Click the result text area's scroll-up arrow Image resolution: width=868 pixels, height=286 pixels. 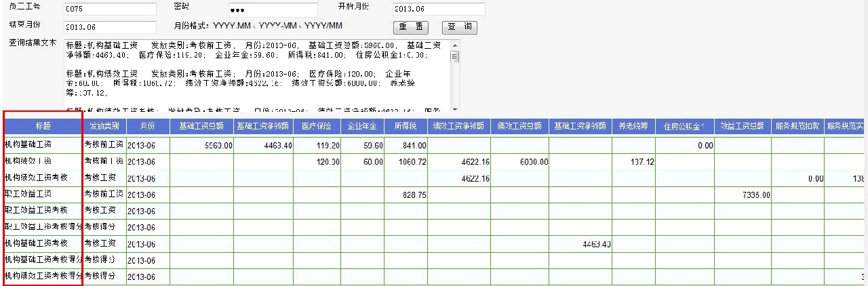tap(456, 44)
